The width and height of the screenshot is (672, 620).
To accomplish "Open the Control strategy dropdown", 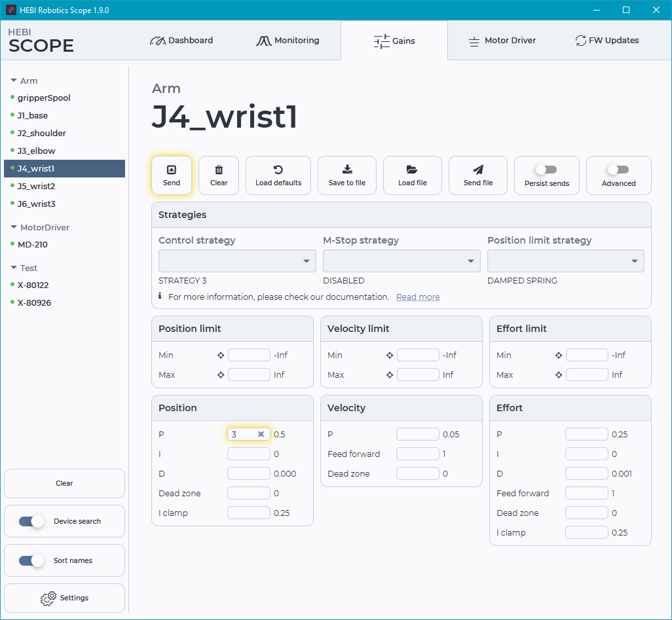I will click(237, 261).
